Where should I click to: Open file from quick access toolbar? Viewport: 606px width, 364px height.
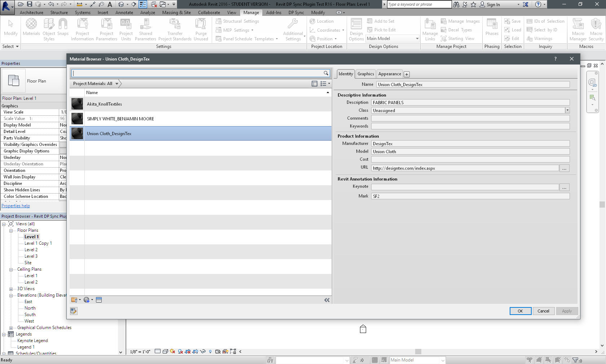[x=21, y=4]
